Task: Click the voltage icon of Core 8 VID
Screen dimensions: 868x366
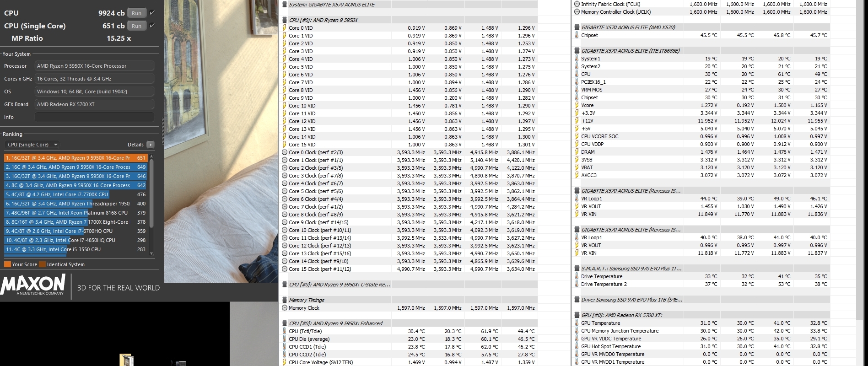Action: click(x=285, y=90)
